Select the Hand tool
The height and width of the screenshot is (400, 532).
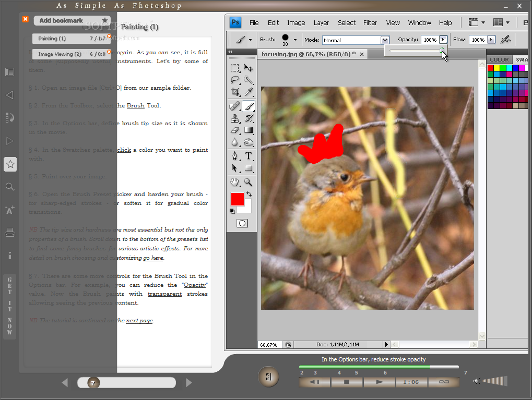click(235, 183)
